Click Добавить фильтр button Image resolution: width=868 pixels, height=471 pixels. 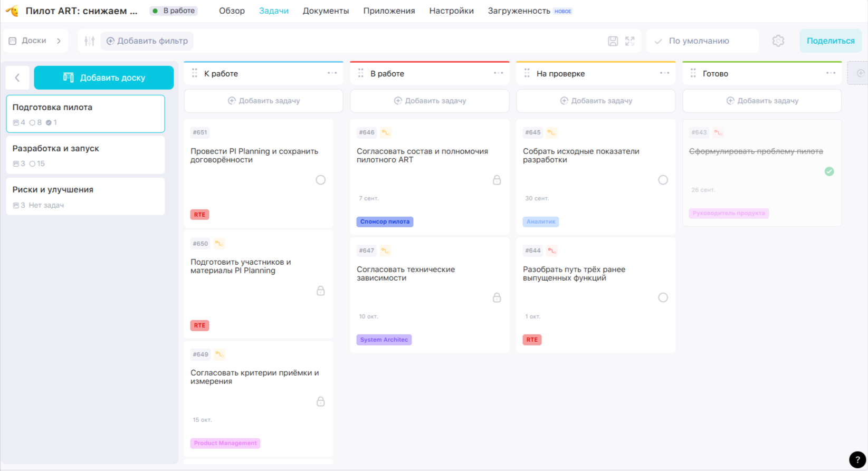pos(147,41)
